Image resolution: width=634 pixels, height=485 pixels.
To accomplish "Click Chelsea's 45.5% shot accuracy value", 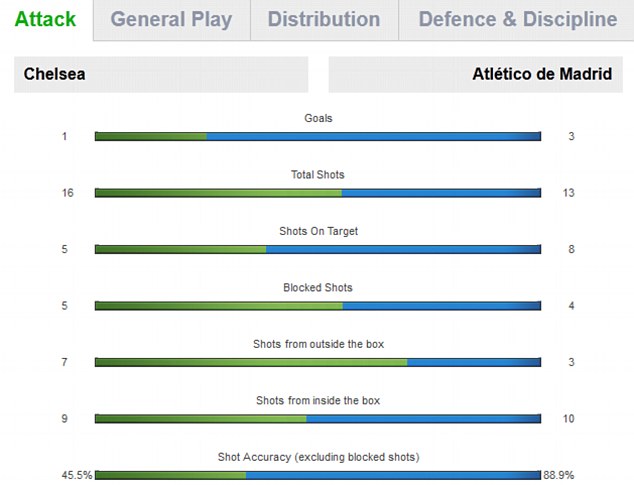I will [77, 475].
